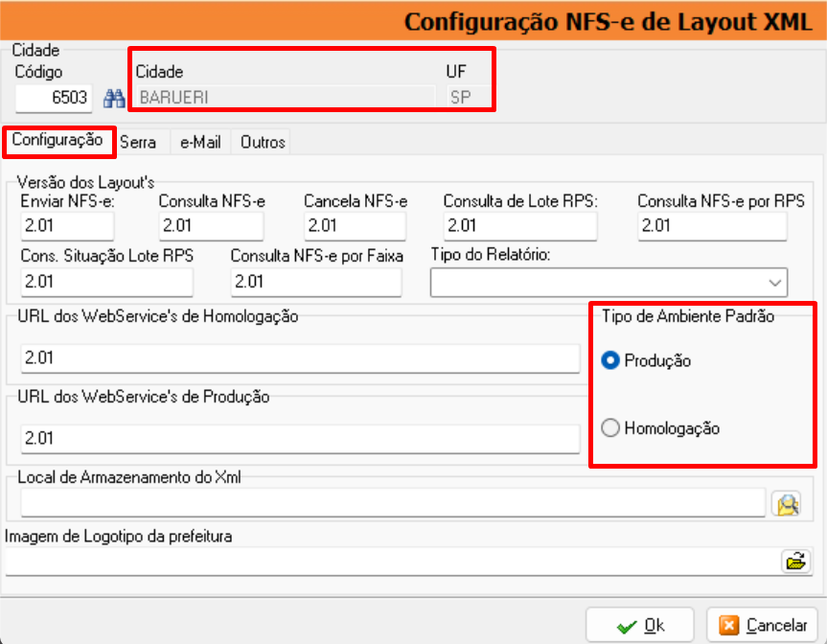
Task: Confirm with the Ok button
Action: pyautogui.click(x=640, y=626)
